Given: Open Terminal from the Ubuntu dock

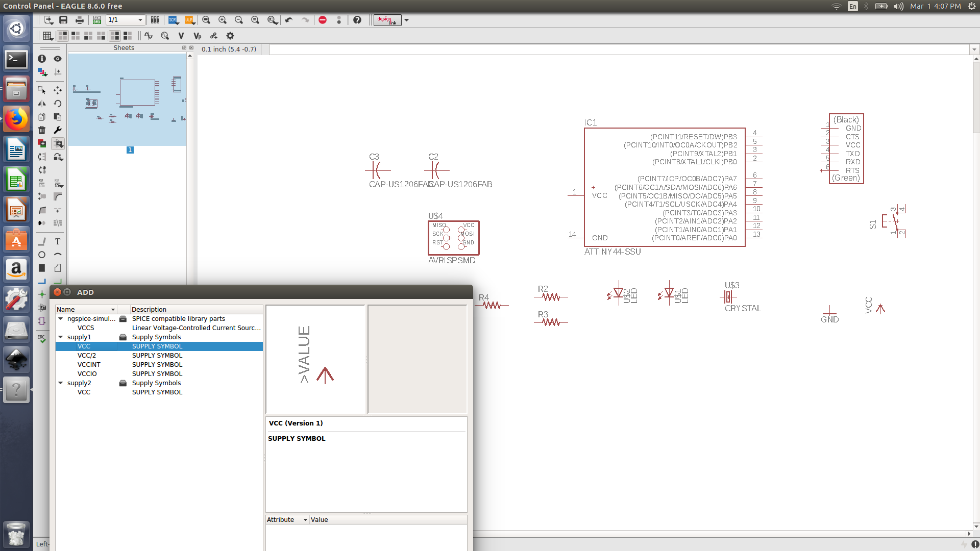Looking at the screenshot, I should [x=16, y=59].
